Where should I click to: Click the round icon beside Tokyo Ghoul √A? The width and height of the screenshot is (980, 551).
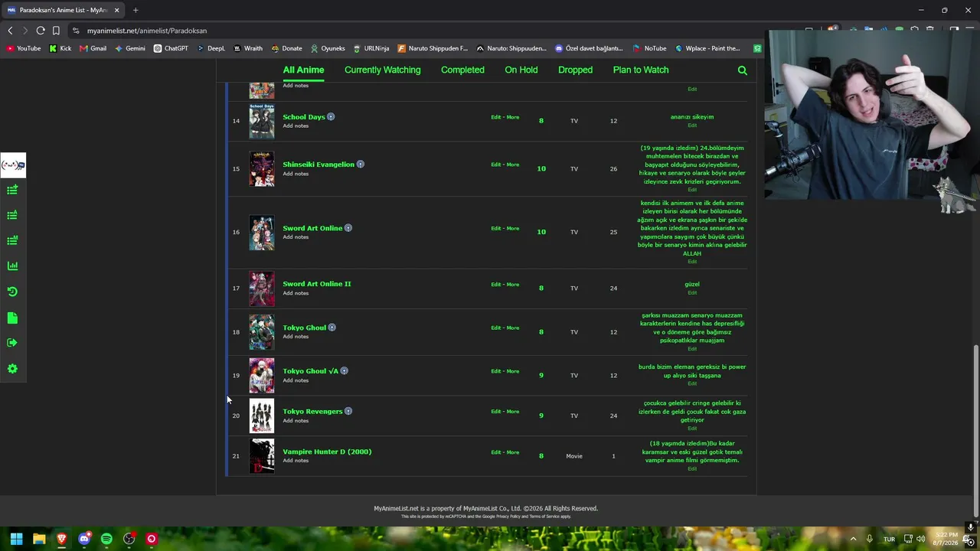(344, 371)
